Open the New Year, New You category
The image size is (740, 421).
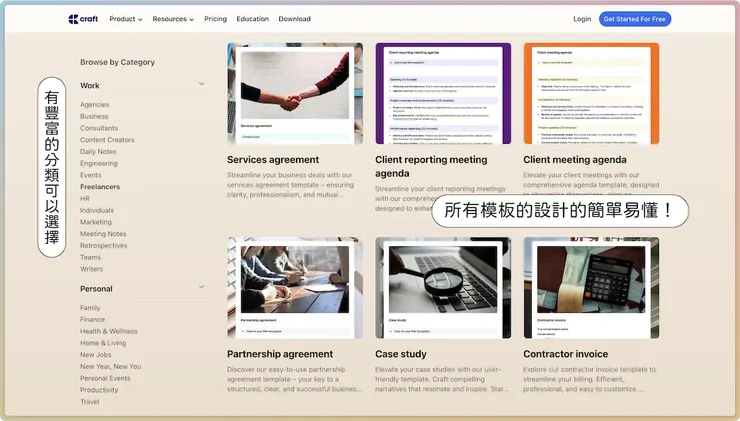pyautogui.click(x=110, y=366)
